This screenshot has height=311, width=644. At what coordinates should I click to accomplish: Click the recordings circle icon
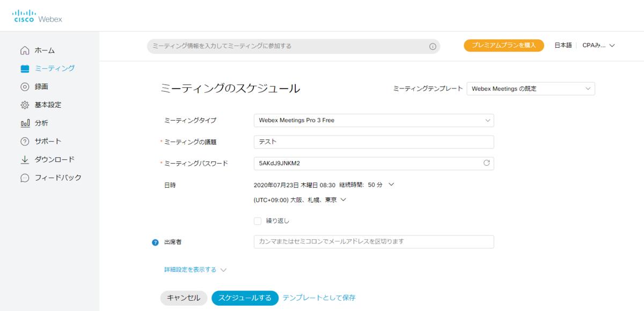25,87
